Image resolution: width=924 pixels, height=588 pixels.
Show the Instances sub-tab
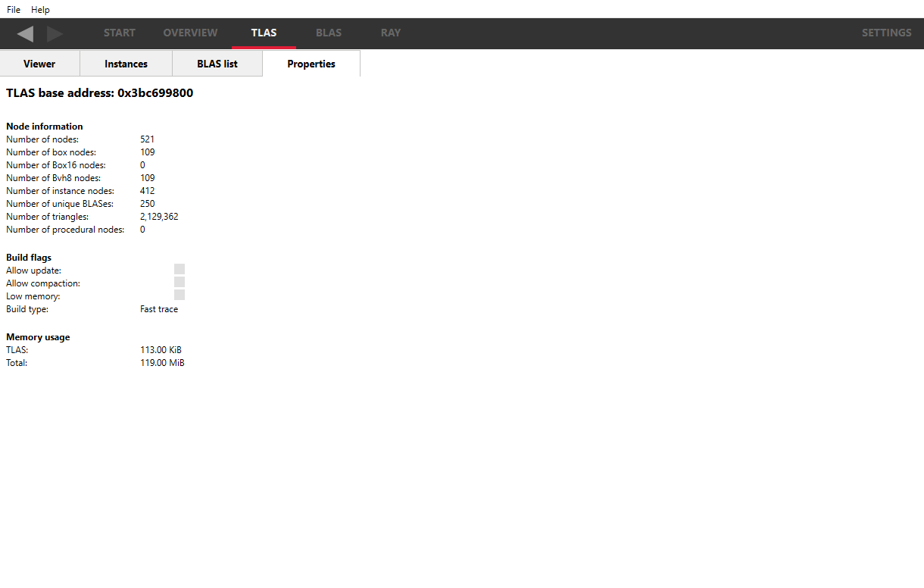click(x=126, y=64)
